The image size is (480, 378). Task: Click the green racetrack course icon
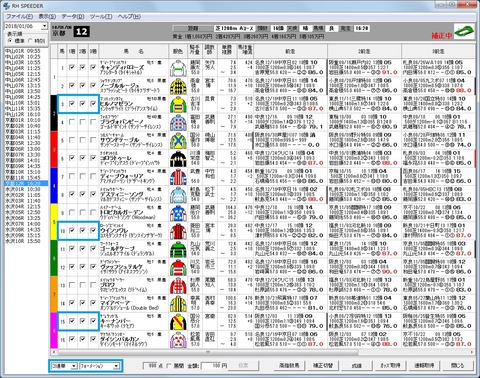464,31
